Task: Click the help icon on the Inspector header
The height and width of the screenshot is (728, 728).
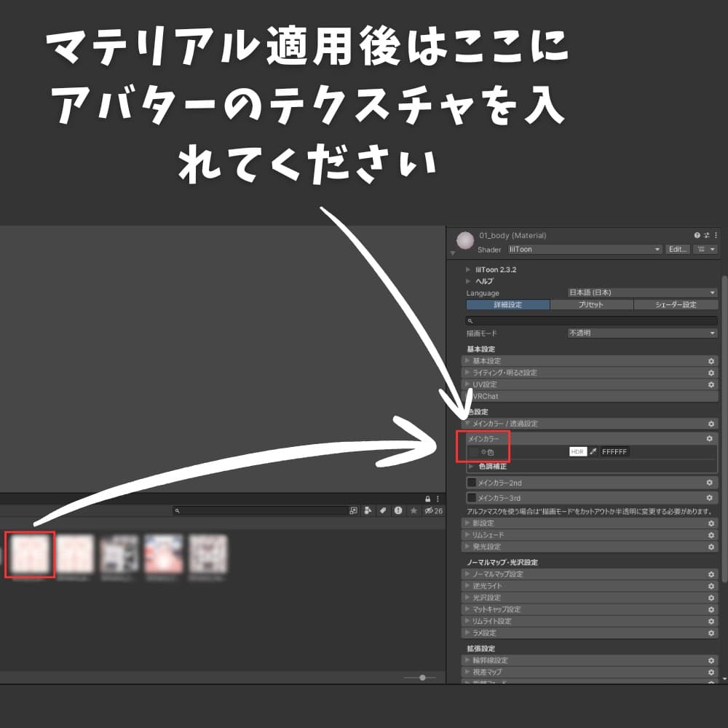Action: (697, 235)
